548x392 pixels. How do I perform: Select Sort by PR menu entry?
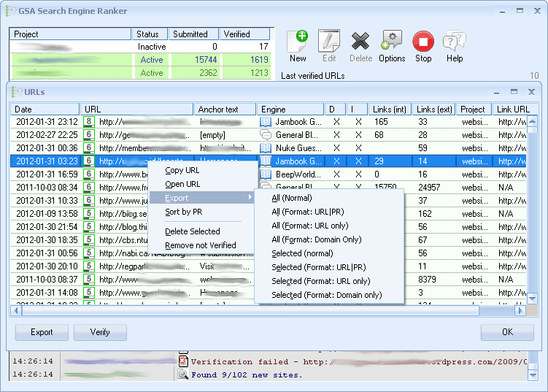pyautogui.click(x=183, y=212)
